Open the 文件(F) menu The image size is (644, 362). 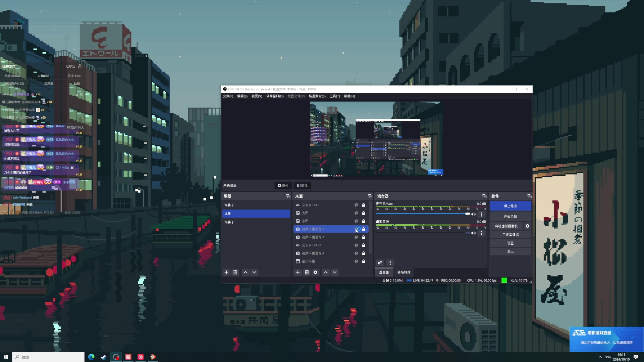coord(228,96)
